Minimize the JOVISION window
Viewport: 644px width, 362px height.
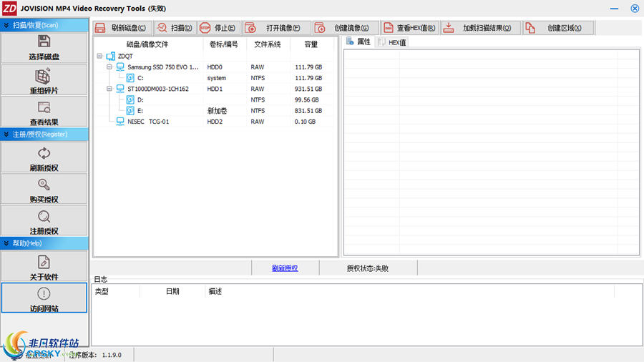coord(615,8)
